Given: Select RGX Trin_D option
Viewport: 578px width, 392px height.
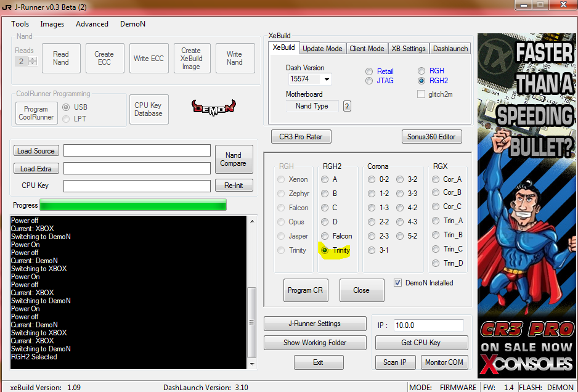Looking at the screenshot, I should pos(436,263).
